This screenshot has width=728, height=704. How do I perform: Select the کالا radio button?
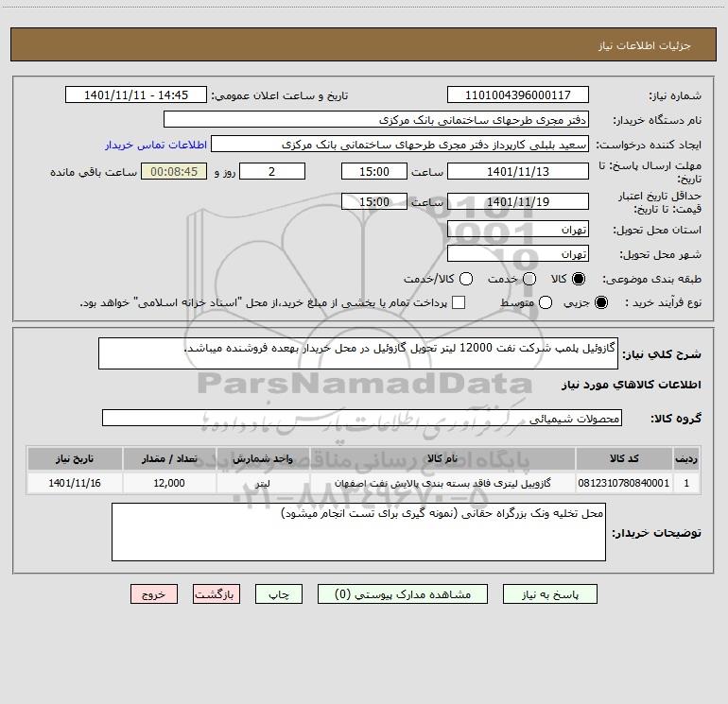coord(579,279)
